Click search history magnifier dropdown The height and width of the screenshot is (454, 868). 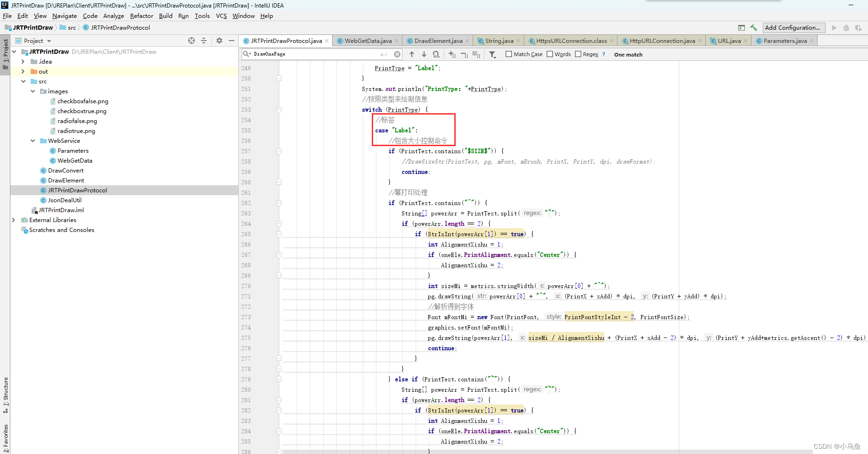click(x=247, y=54)
